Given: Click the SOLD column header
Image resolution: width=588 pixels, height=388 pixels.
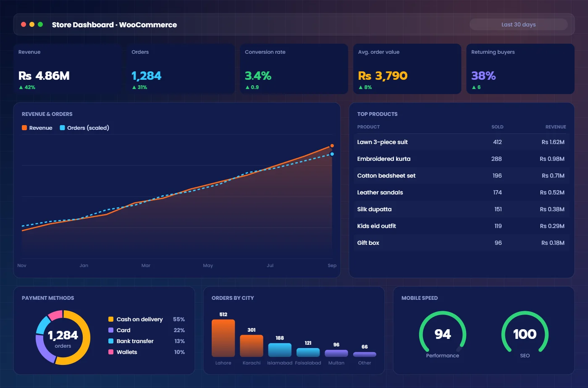Looking at the screenshot, I should tap(497, 127).
